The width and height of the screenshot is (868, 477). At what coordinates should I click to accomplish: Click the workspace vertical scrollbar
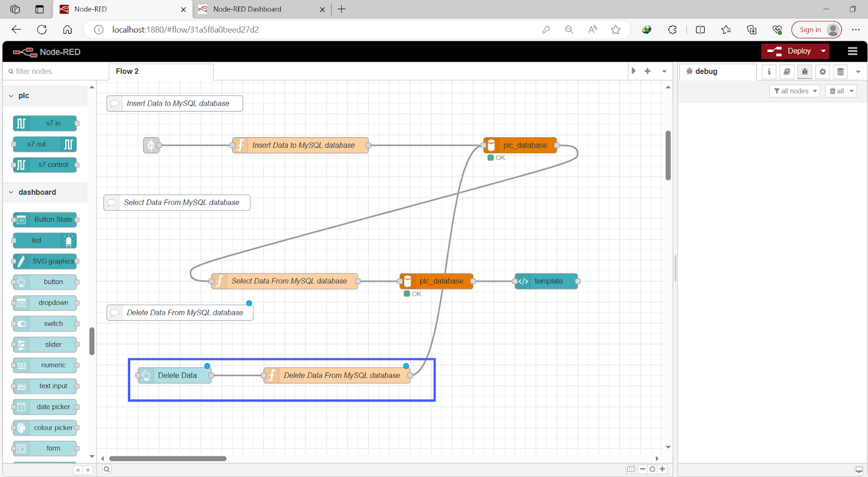[x=668, y=156]
